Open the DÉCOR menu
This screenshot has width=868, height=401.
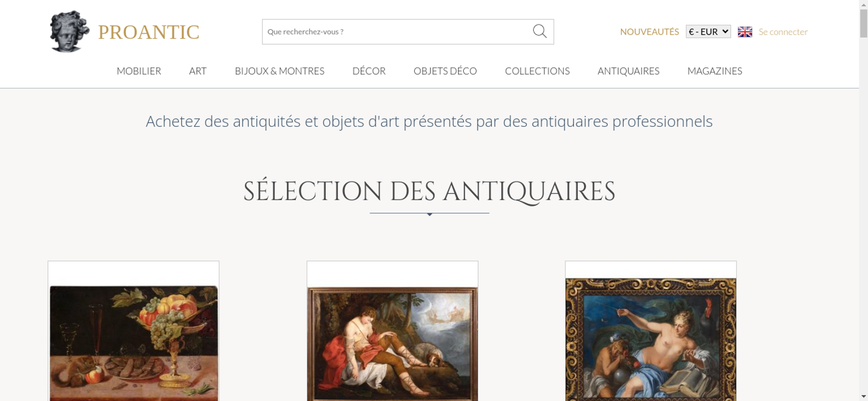tap(369, 71)
